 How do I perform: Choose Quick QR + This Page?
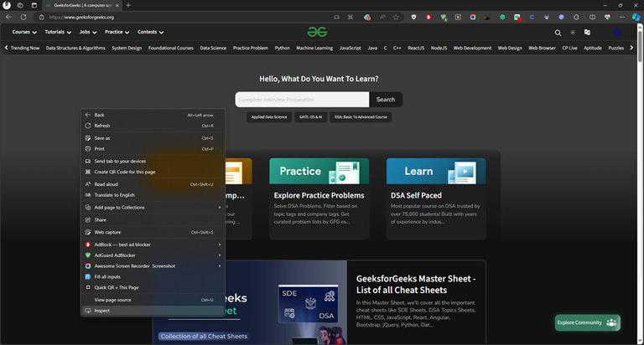153,287
